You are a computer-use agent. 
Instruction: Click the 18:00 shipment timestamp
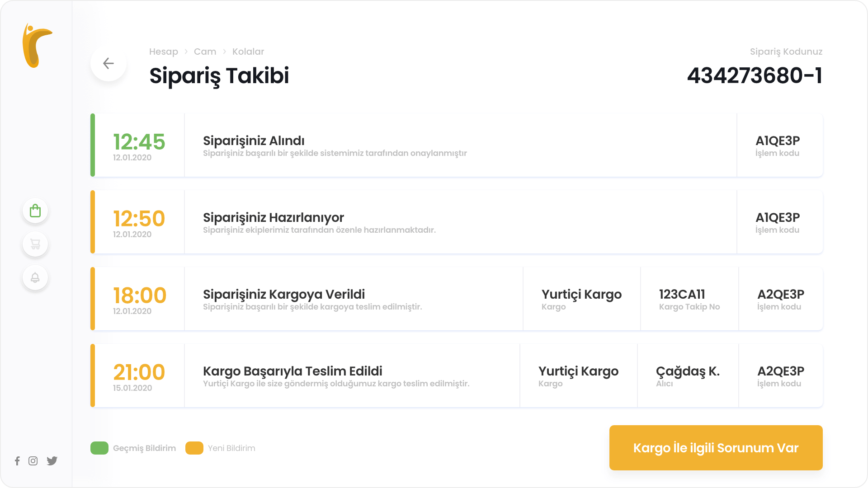(140, 296)
